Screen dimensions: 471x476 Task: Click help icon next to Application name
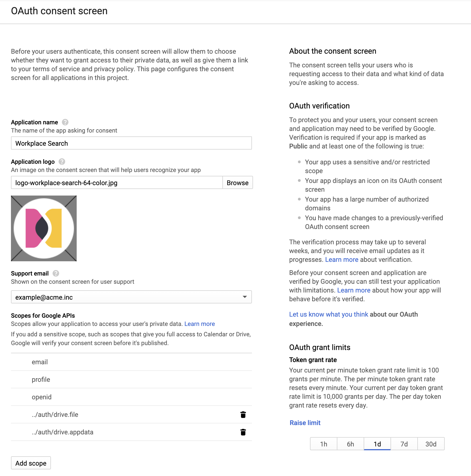[x=65, y=122]
